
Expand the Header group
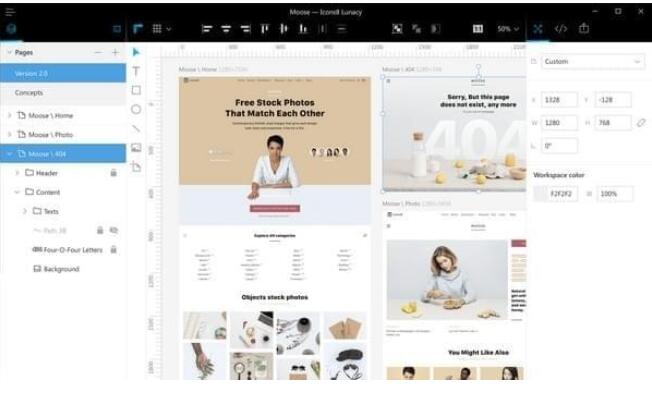coord(17,172)
